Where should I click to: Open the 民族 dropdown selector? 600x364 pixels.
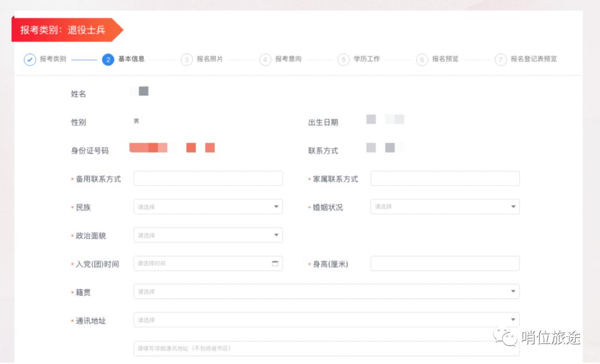pos(208,206)
